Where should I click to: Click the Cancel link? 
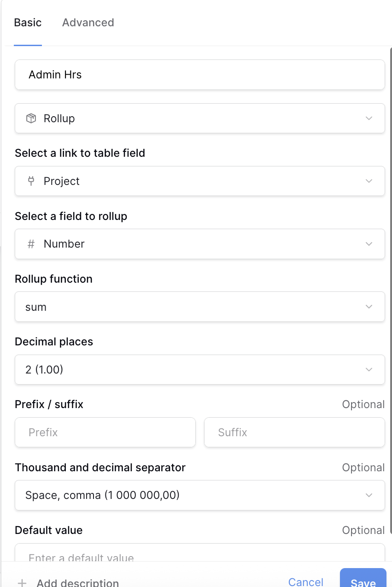pos(305,582)
